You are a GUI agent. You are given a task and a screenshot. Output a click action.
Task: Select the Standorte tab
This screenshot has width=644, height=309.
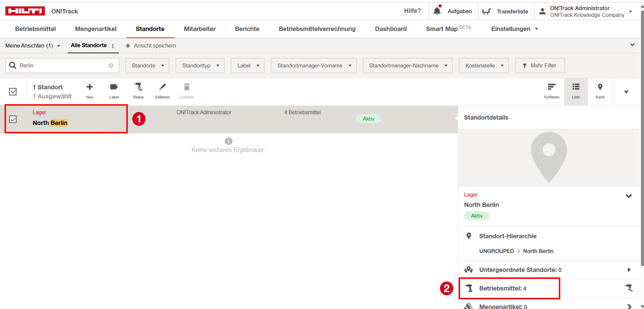[x=150, y=29]
